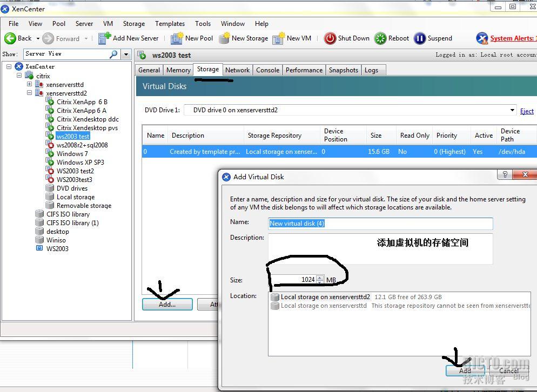537x392 pixels.
Task: Select the citrix pool icon
Action: pos(30,76)
